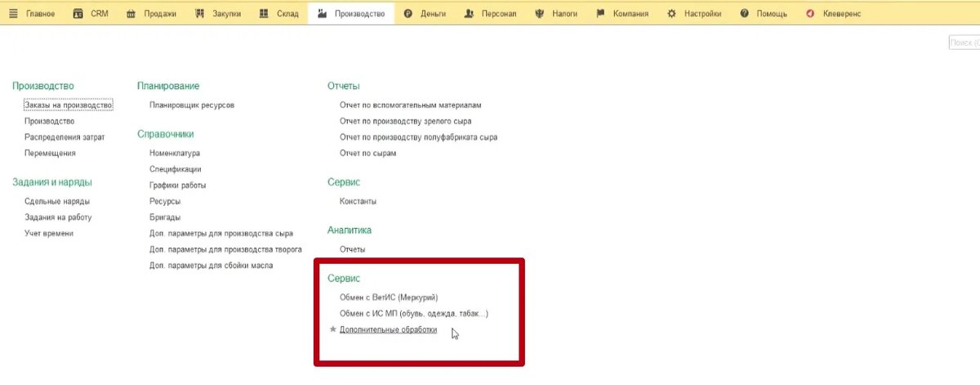This screenshot has width=980, height=385.
Task: Launch Планировщик ресурсов
Action: tap(192, 105)
